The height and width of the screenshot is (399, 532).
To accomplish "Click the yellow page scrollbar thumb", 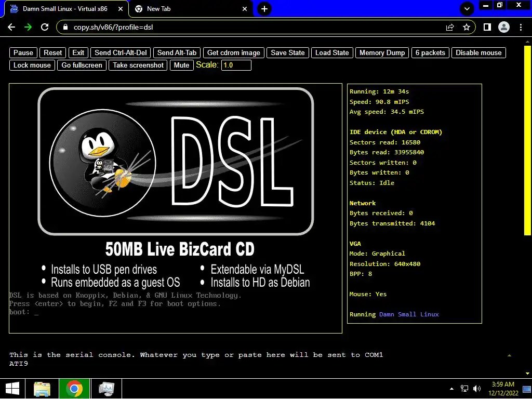I will click(x=527, y=140).
